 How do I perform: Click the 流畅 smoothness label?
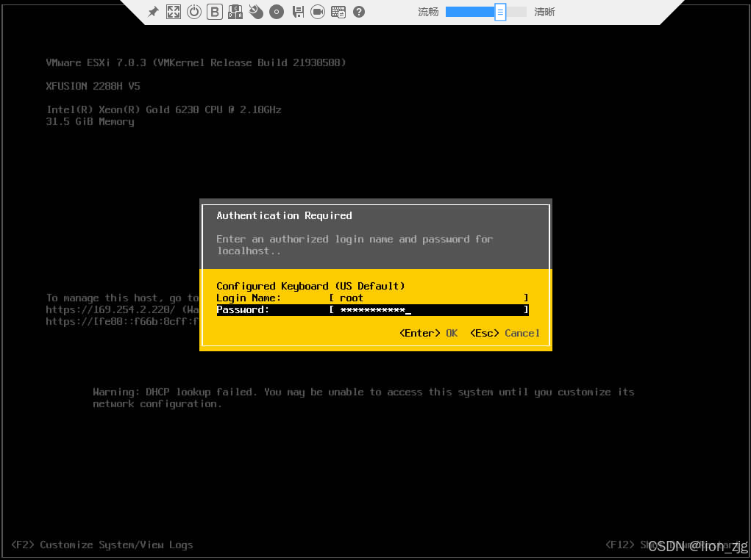tap(428, 12)
